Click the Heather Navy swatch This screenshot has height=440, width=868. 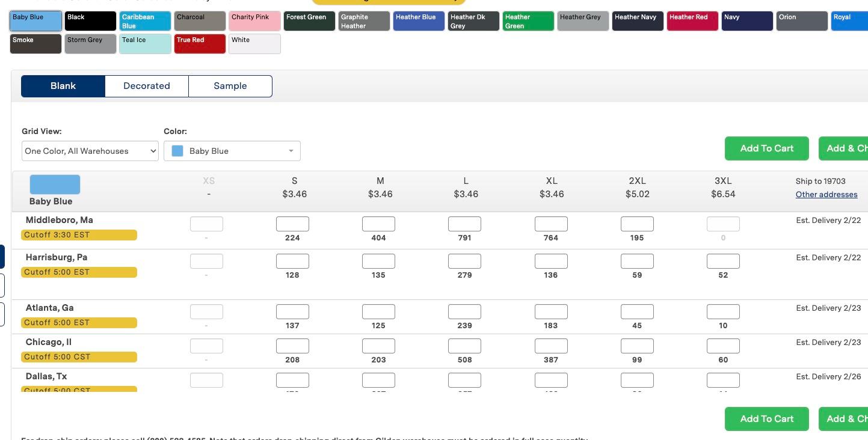[x=638, y=21]
